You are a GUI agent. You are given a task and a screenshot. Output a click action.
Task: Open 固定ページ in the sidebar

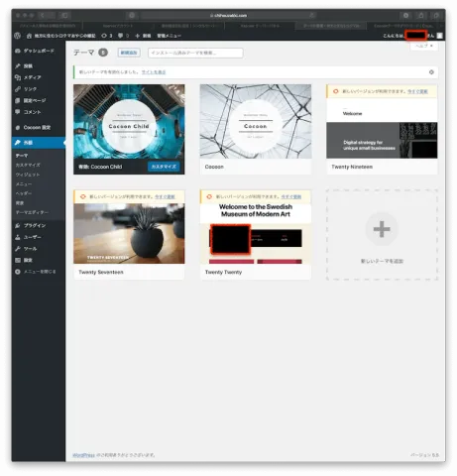coord(39,100)
